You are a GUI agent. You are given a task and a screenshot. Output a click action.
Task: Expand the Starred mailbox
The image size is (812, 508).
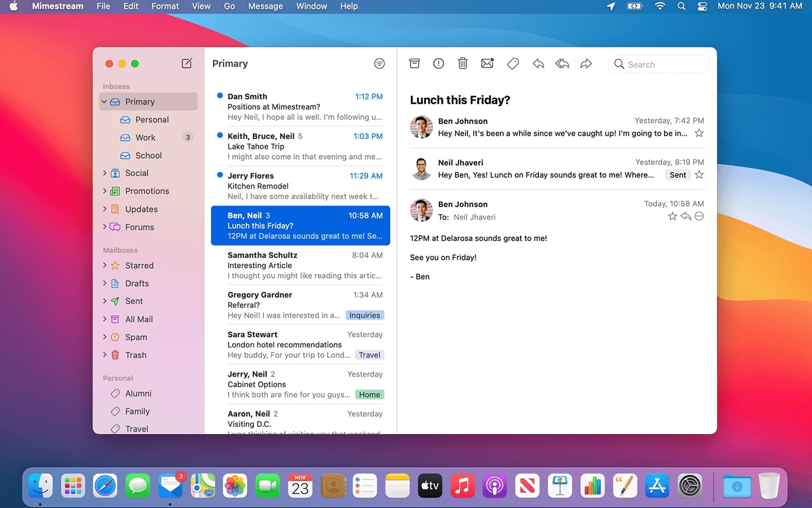[x=105, y=265]
